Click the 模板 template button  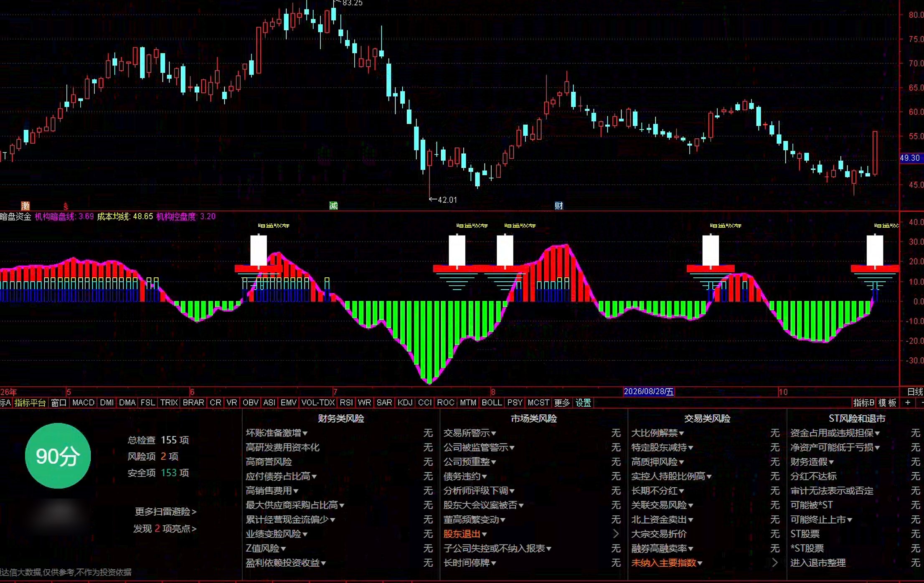(887, 403)
